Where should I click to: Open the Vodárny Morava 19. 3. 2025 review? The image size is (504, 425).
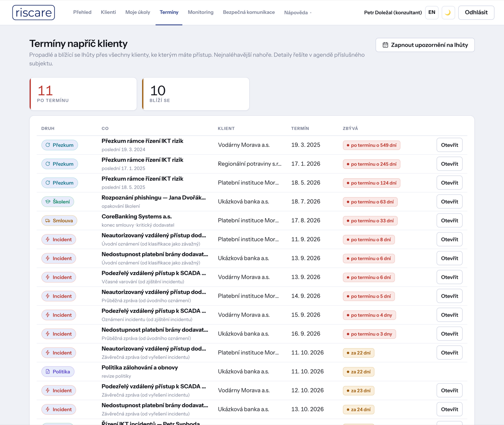pos(449,145)
